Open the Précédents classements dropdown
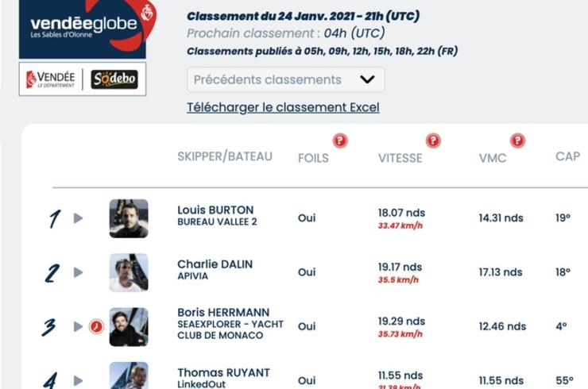Screen dimensions: 588x389 pyautogui.click(x=285, y=79)
